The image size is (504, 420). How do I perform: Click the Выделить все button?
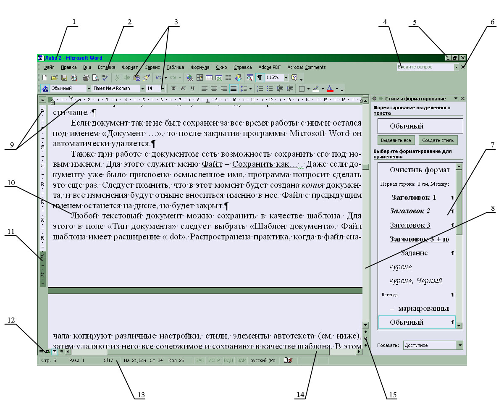396,140
